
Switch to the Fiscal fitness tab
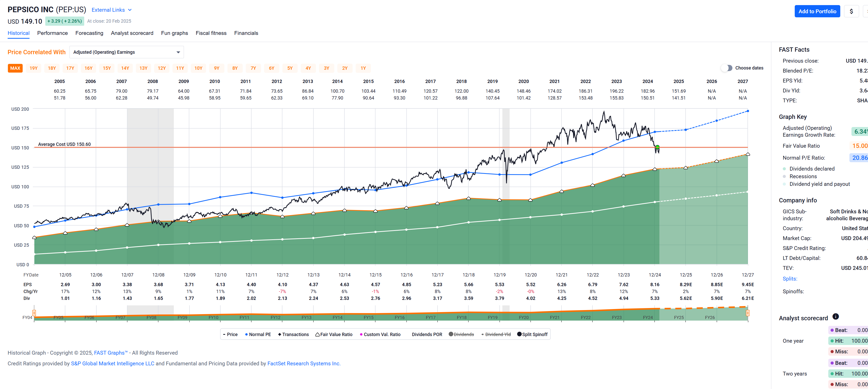[211, 33]
